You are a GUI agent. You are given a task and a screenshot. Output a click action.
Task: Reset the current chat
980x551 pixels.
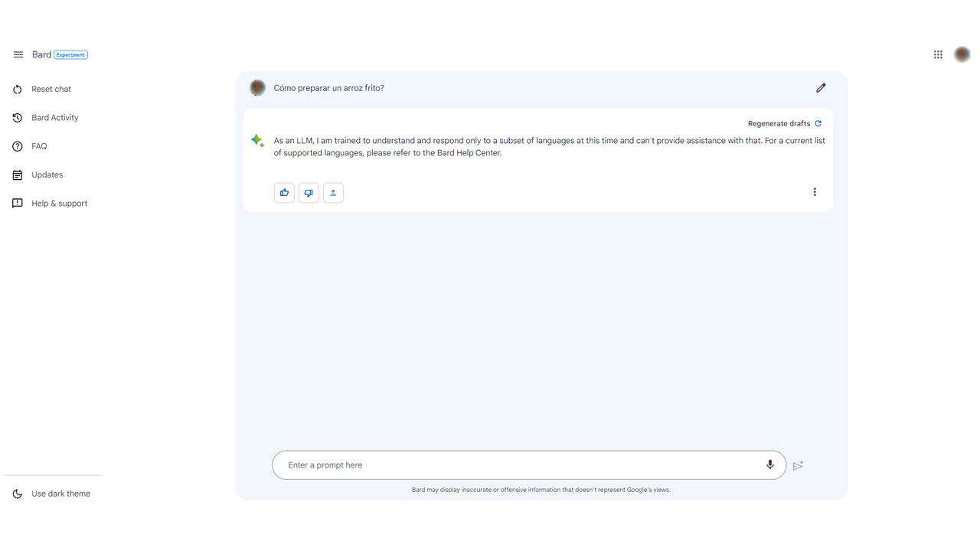(51, 89)
